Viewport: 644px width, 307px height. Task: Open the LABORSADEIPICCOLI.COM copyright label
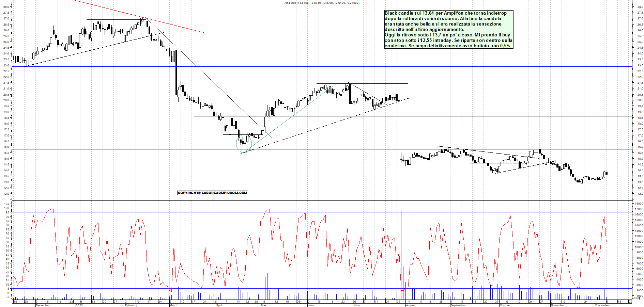pyautogui.click(x=212, y=193)
